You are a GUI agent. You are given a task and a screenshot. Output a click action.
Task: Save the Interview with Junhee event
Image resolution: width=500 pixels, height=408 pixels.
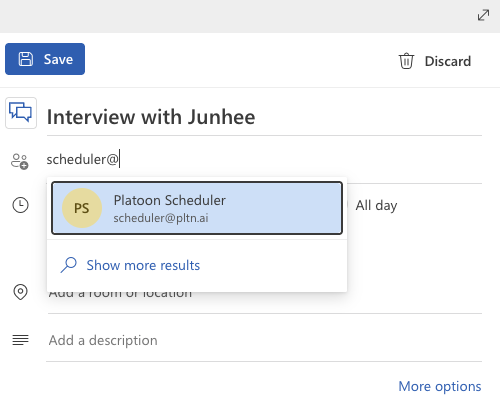pos(45,59)
